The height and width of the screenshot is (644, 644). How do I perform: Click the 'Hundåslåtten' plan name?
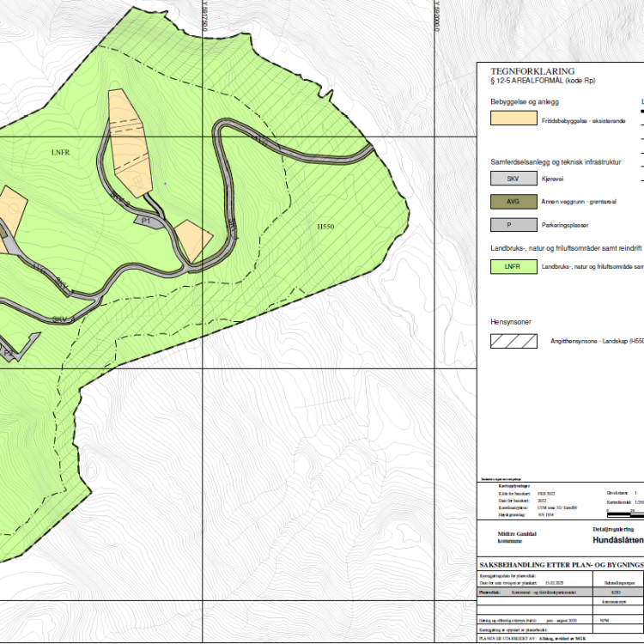[x=617, y=540]
